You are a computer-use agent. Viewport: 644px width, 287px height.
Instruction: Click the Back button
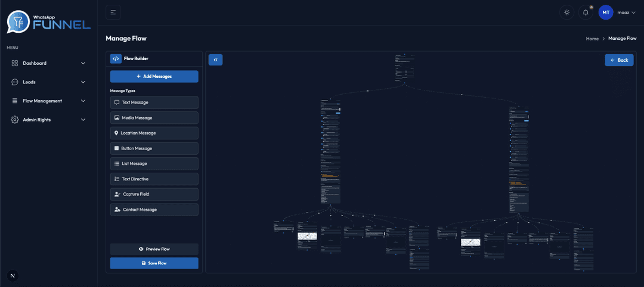[x=619, y=60]
